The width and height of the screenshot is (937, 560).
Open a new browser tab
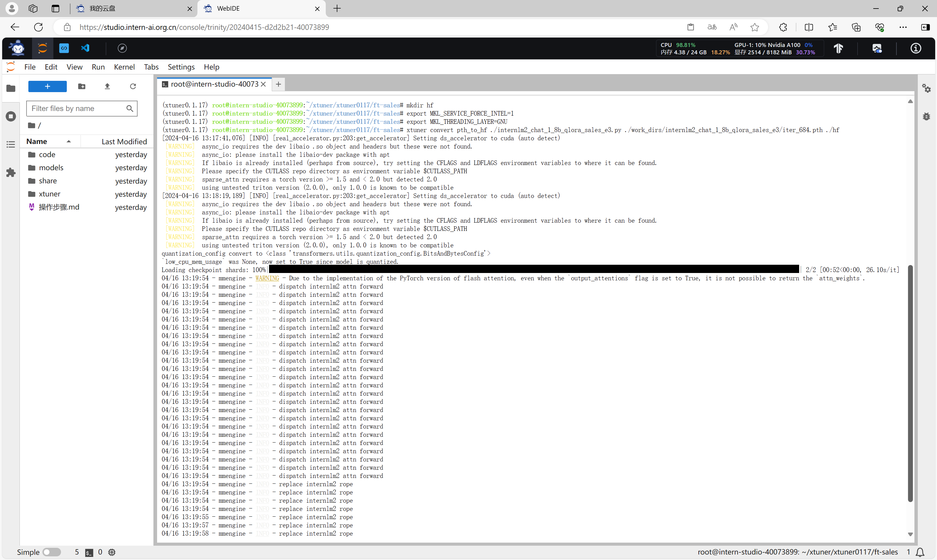click(337, 8)
